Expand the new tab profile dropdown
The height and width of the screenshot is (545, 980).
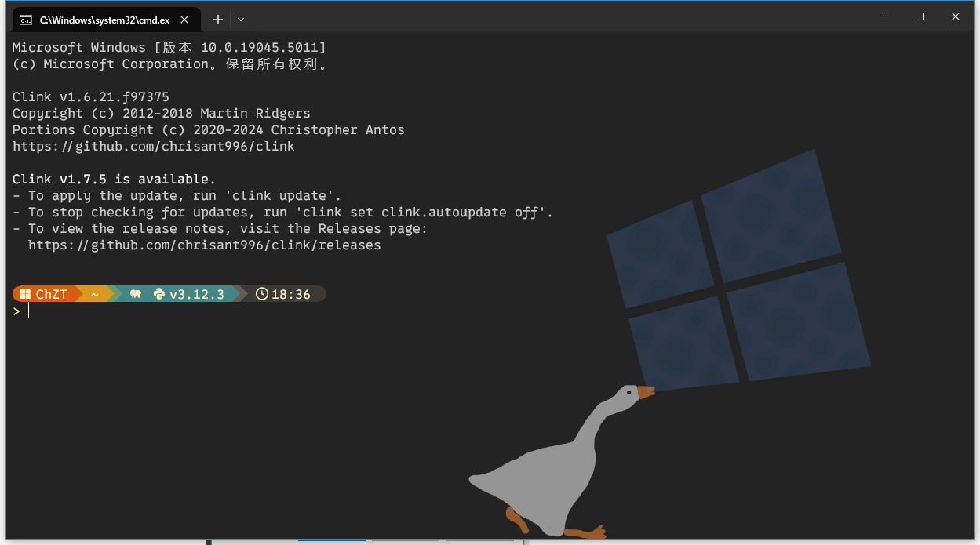241,19
